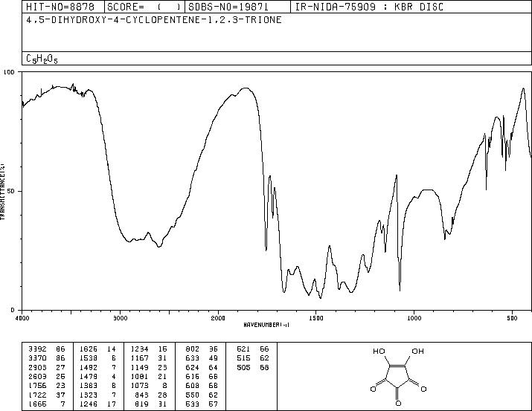Select the compound name 4,5-DIHYDROXY-4-CYCLOPENTENE-1,2,3-TRIONE
532x411 pixels.
tap(154, 20)
